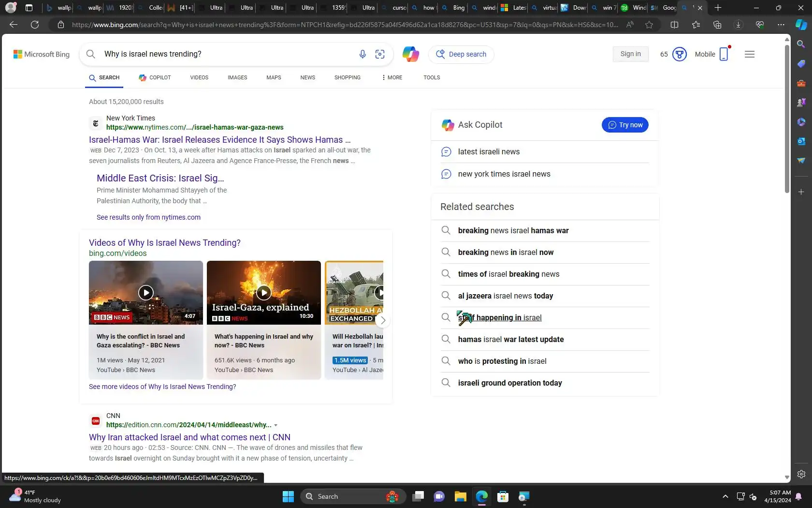Click the Deep search button
The image size is (812, 508).
(461, 54)
